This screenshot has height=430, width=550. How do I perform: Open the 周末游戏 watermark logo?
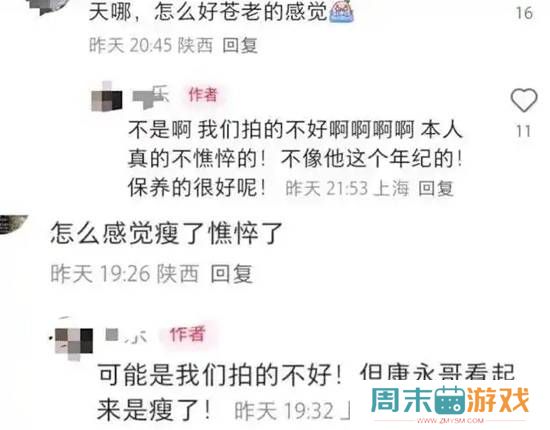(x=450, y=400)
